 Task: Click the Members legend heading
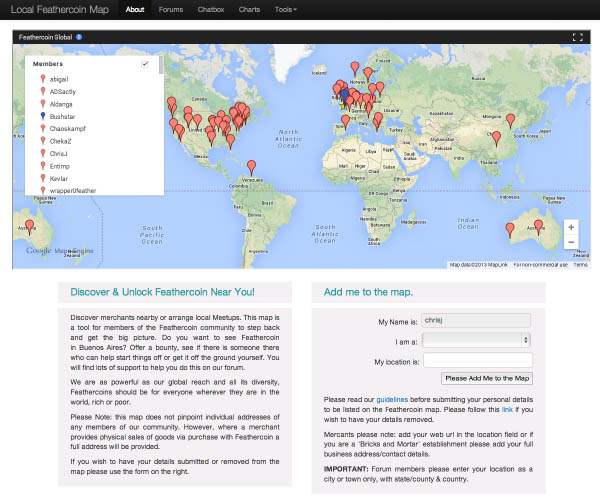(x=48, y=64)
